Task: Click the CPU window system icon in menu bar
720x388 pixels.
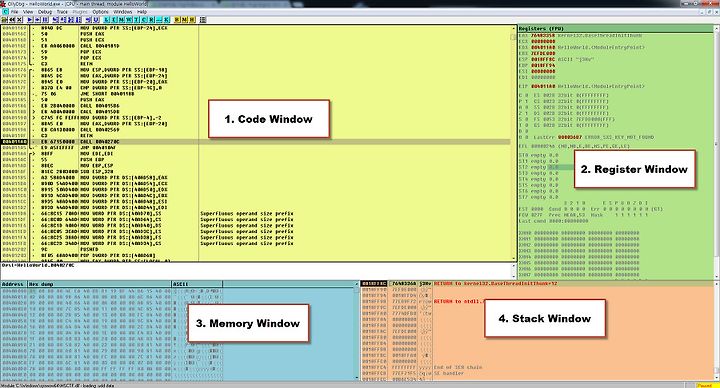Action: (x=6, y=12)
